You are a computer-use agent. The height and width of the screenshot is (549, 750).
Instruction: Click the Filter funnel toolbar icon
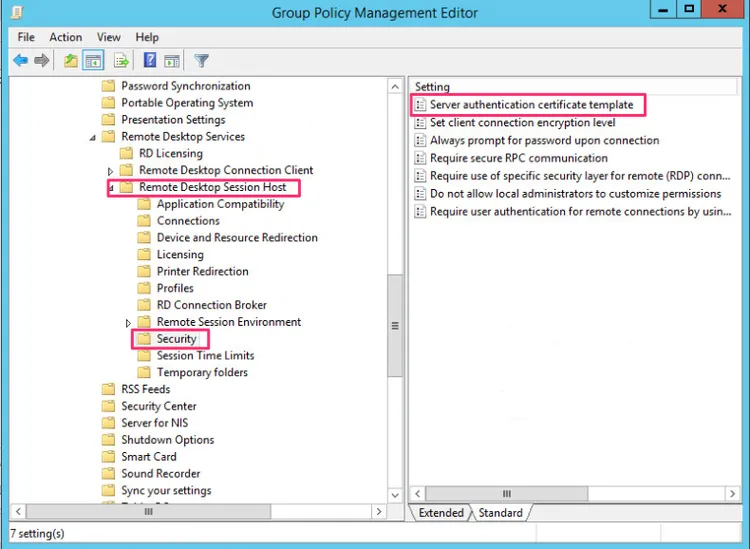pos(201,61)
